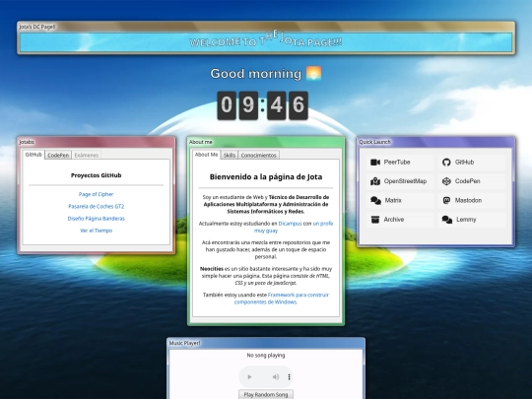Click the Archive box icon
The image size is (532, 399).
(375, 220)
